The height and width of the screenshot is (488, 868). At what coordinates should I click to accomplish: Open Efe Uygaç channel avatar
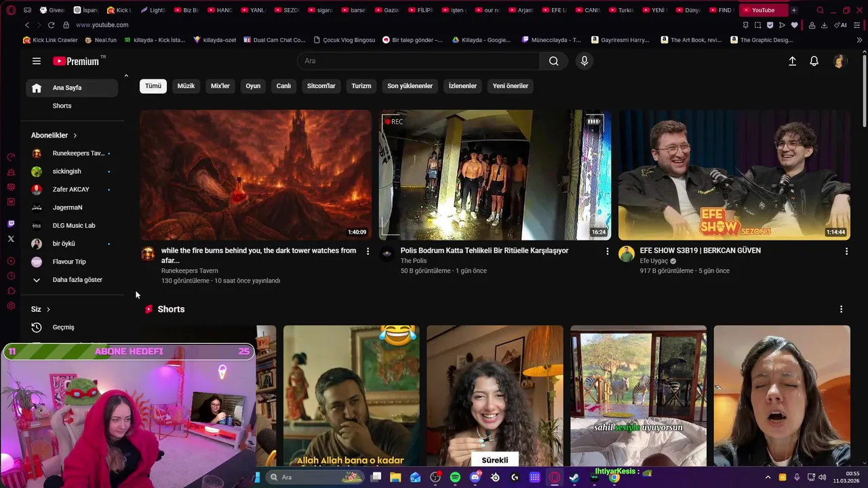pos(627,254)
